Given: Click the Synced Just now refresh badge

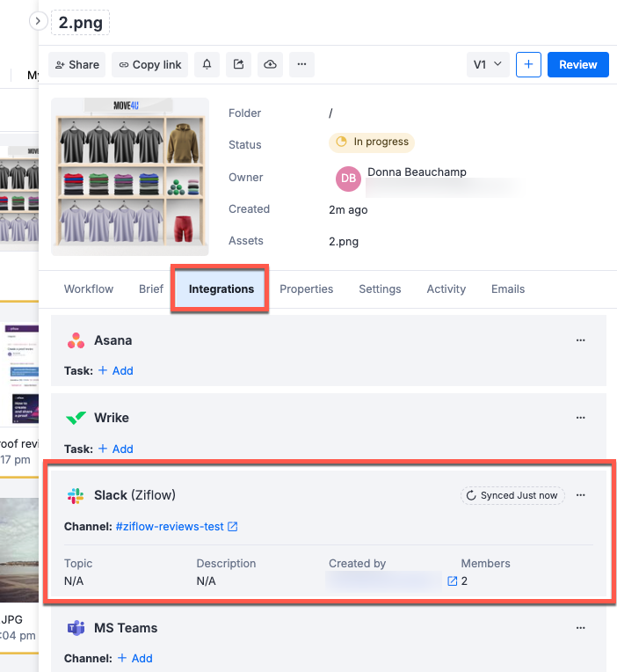Looking at the screenshot, I should point(512,495).
